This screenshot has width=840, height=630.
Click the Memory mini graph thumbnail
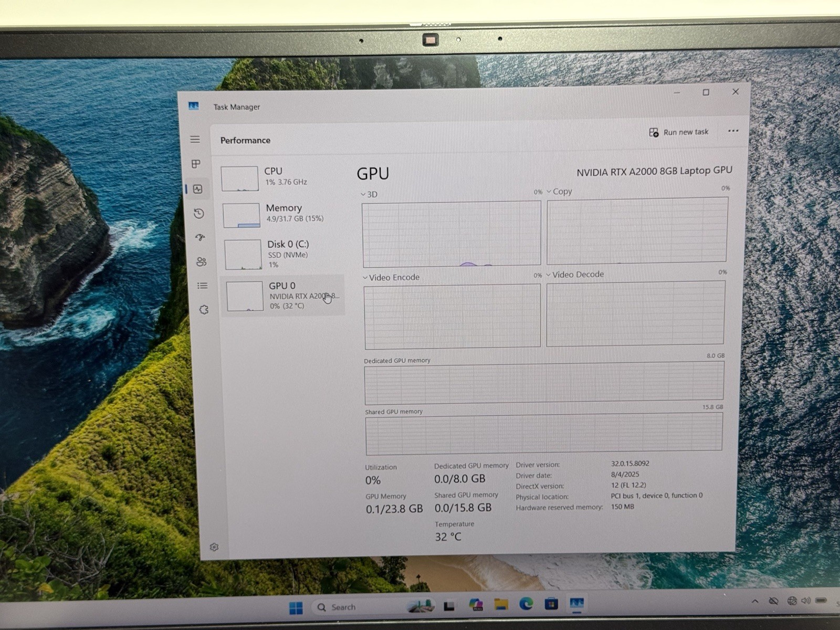[241, 215]
